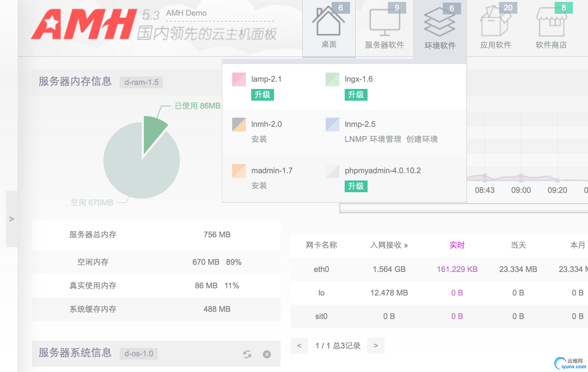
Task: Click the AMH Demo title text
Action: pyautogui.click(x=186, y=13)
